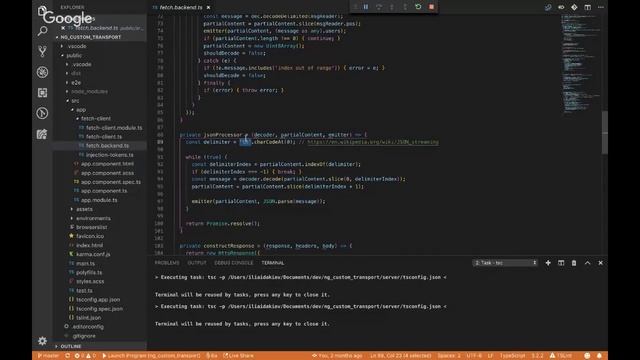
Task: Create a new terminal with plus icon
Action: 548,263
